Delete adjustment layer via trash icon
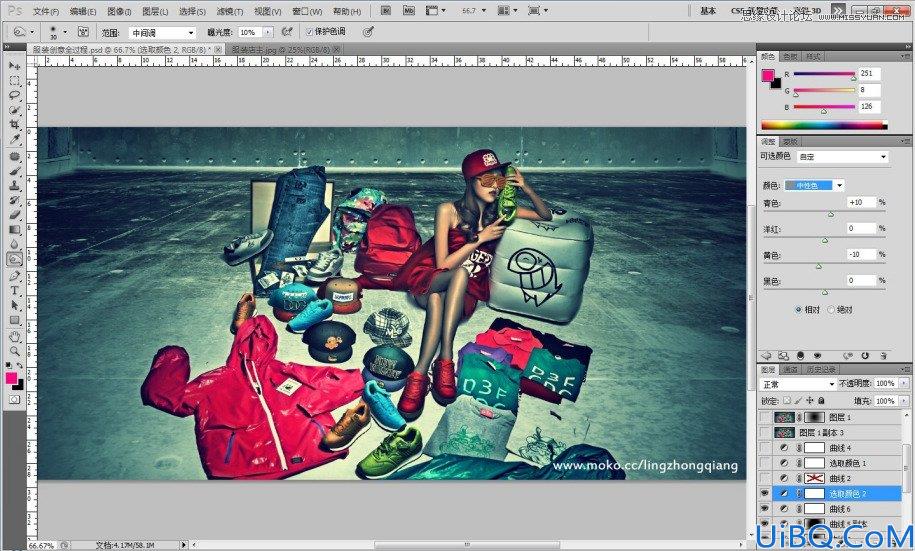This screenshot has width=915, height=551. (884, 355)
